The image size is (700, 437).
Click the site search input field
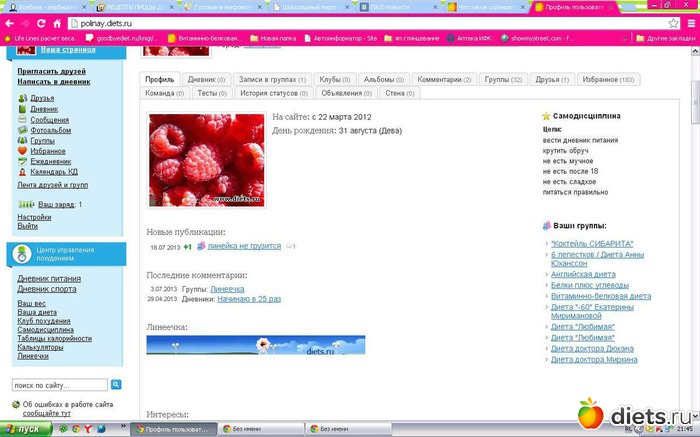tap(59, 385)
